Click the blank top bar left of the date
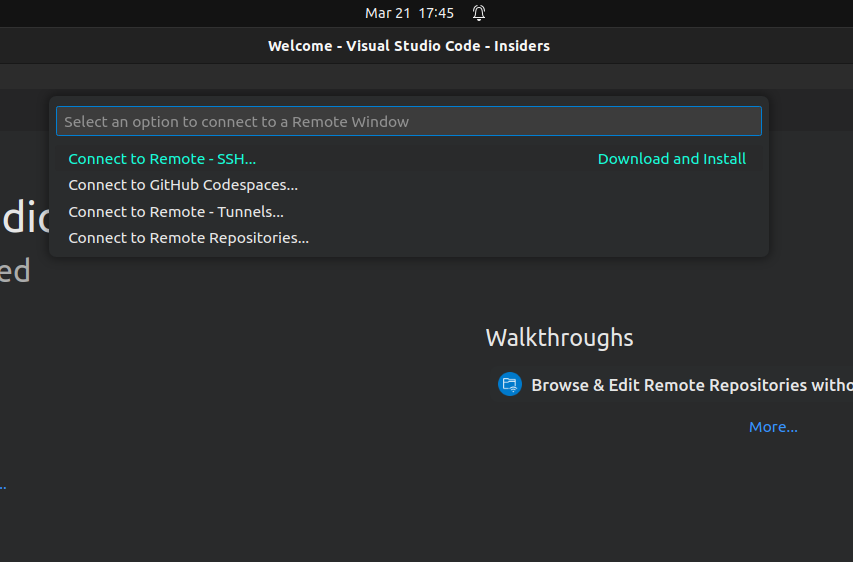Viewport: 853px width, 562px height. (180, 13)
